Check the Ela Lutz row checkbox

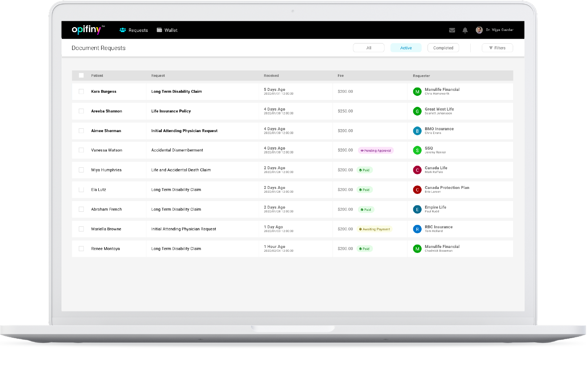pos(81,190)
